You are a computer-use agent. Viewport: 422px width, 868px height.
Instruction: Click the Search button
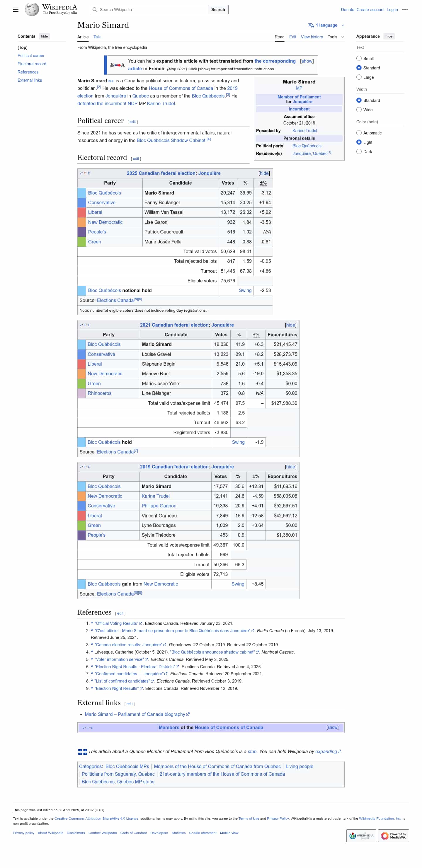pyautogui.click(x=218, y=10)
